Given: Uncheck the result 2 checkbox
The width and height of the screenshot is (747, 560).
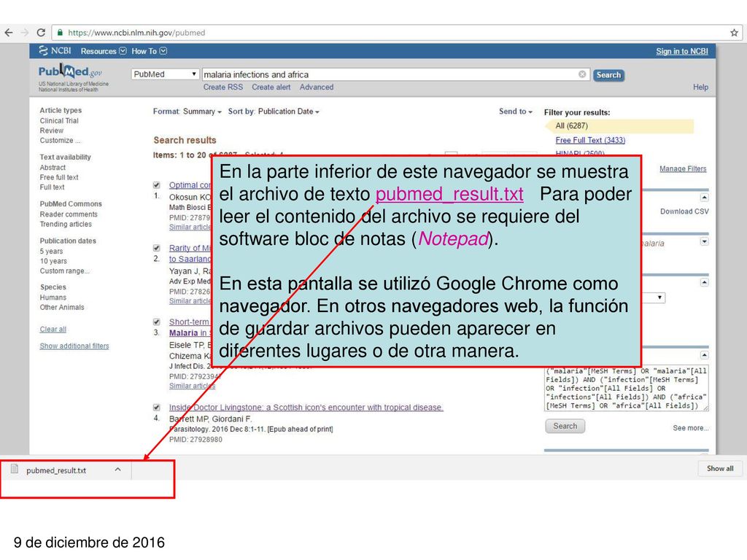Looking at the screenshot, I should click(156, 248).
